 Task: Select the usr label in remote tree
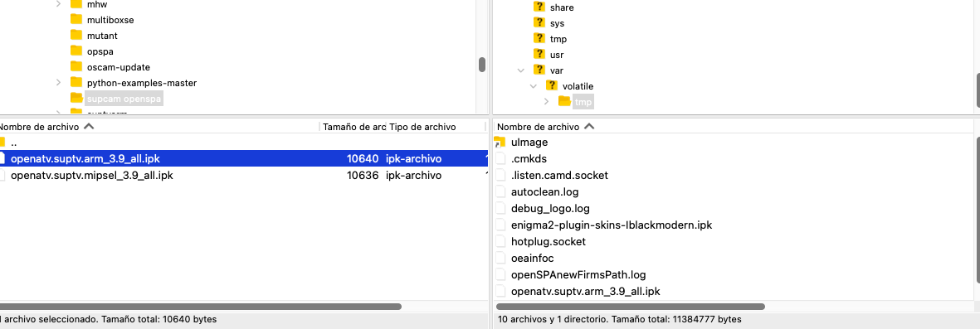[557, 55]
